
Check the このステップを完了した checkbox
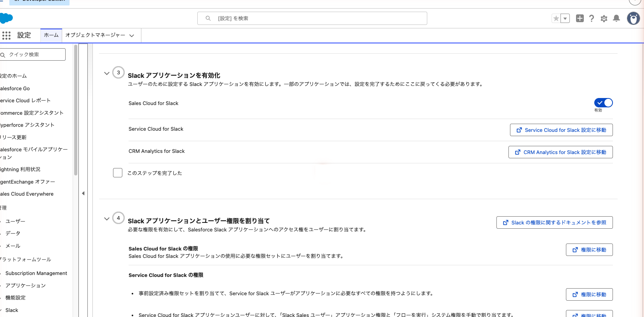(118, 173)
